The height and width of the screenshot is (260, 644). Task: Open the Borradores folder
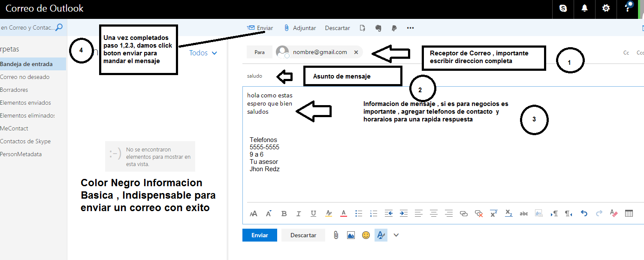pos(14,90)
